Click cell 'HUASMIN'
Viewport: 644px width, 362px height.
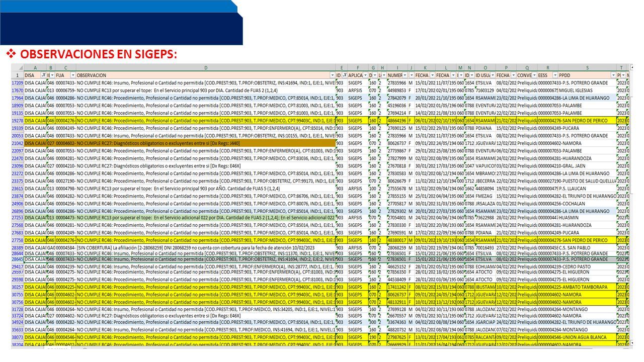587,218
